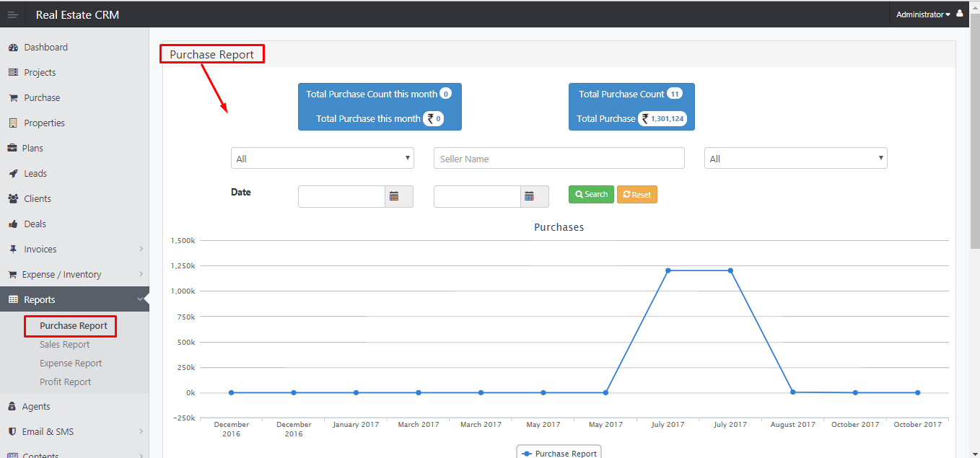Screen dimensions: 980x458
Task: Open the Purchase Report submenu link
Action: point(74,326)
